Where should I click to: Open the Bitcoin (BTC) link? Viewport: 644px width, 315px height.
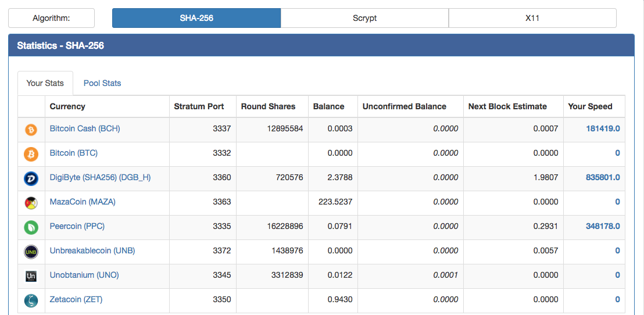pyautogui.click(x=73, y=153)
